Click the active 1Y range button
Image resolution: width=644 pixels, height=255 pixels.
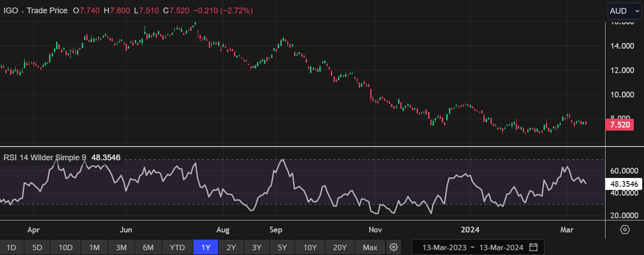click(206, 247)
